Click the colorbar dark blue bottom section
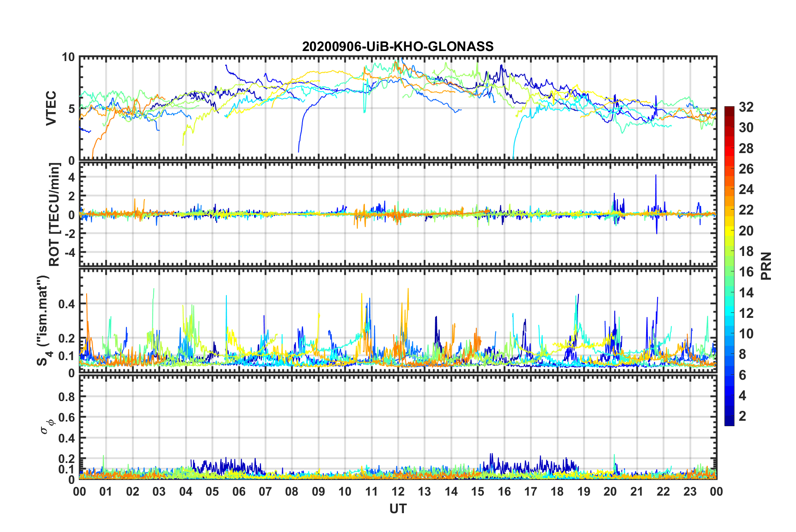The height and width of the screenshot is (532, 796). pyautogui.click(x=729, y=421)
